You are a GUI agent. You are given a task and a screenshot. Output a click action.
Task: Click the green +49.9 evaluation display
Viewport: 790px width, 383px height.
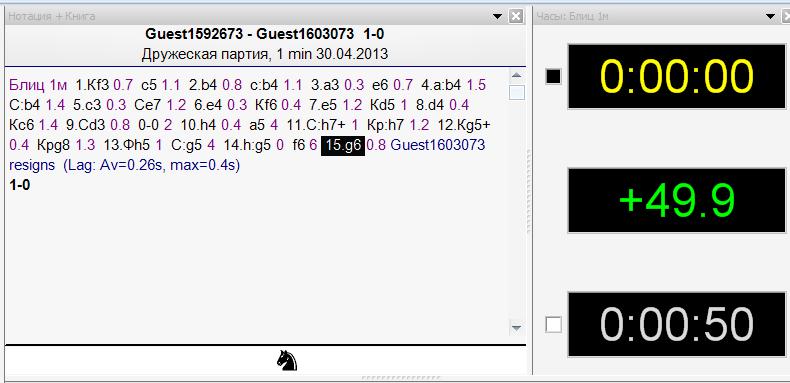677,200
